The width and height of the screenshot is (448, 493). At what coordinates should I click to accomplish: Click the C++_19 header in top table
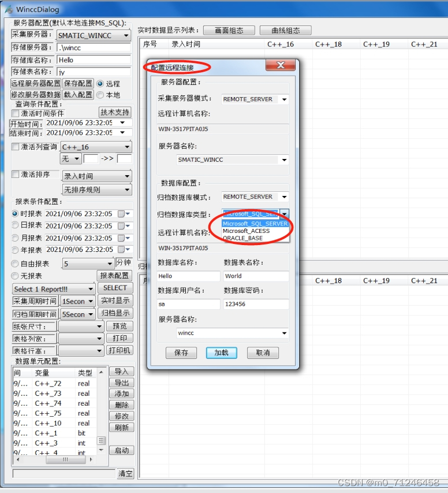[x=383, y=45]
